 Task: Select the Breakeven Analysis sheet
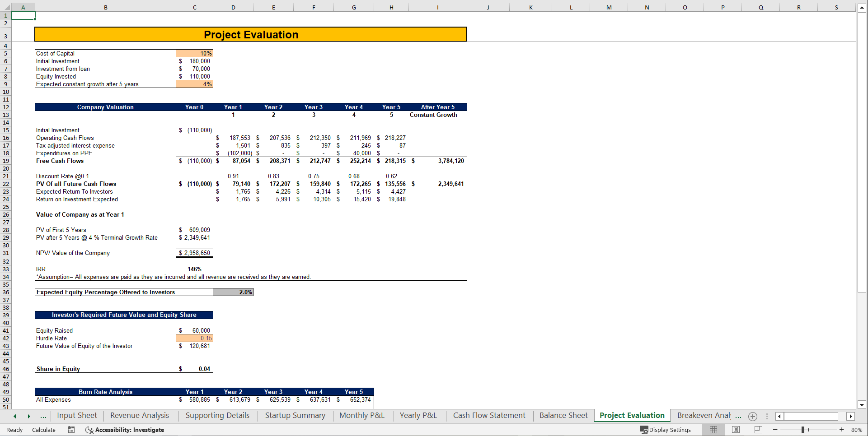click(705, 415)
